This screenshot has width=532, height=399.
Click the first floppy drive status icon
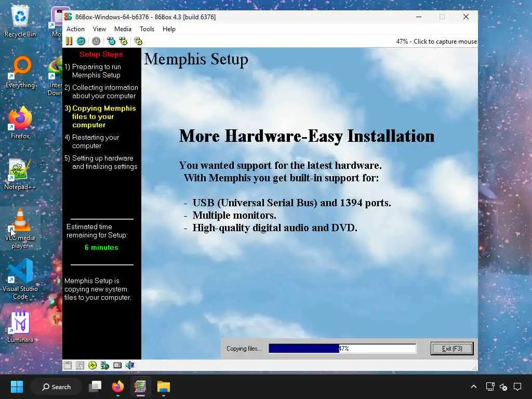click(x=68, y=365)
